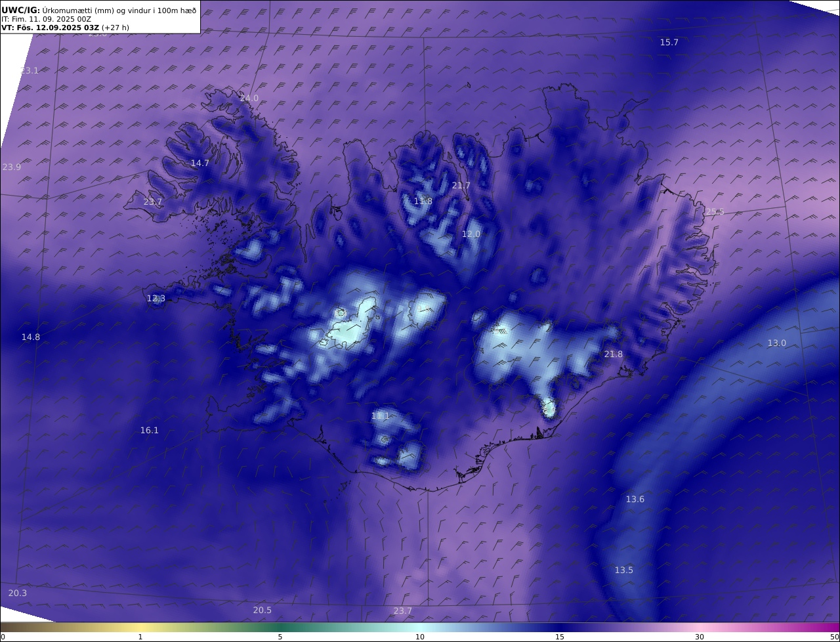Click the 13.0 value label
The width and height of the screenshot is (840, 642).
(x=776, y=343)
